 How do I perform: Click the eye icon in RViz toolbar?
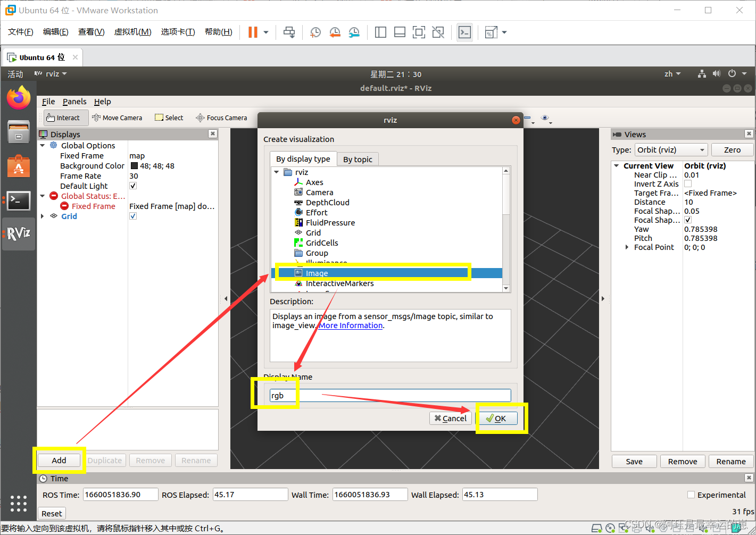click(545, 118)
